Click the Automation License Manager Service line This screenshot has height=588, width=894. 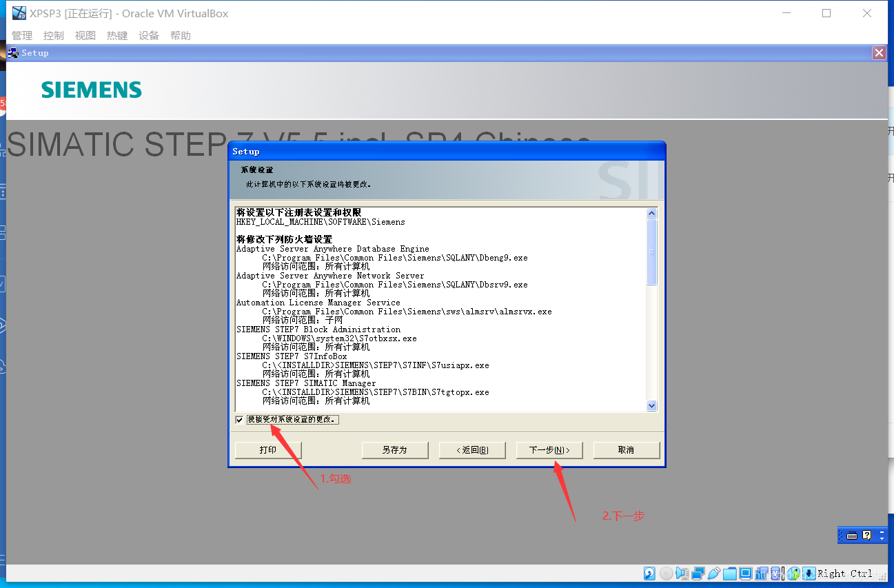point(318,303)
